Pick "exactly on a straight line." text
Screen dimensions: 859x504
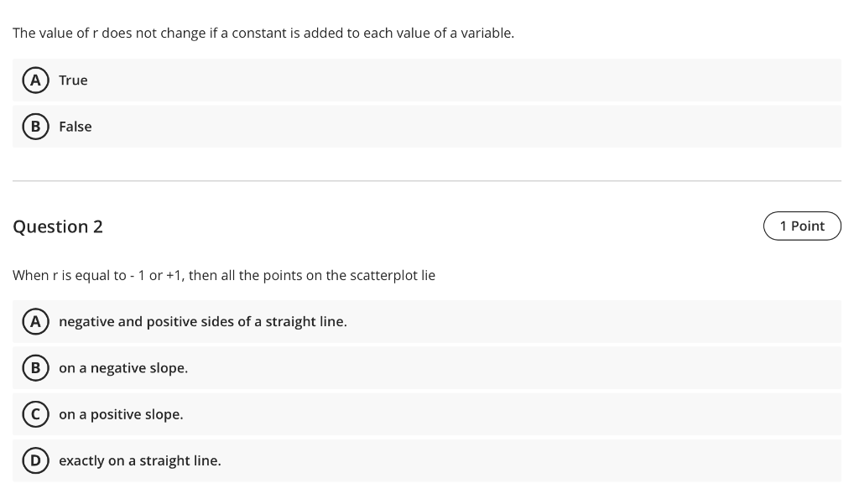pyautogui.click(x=140, y=460)
